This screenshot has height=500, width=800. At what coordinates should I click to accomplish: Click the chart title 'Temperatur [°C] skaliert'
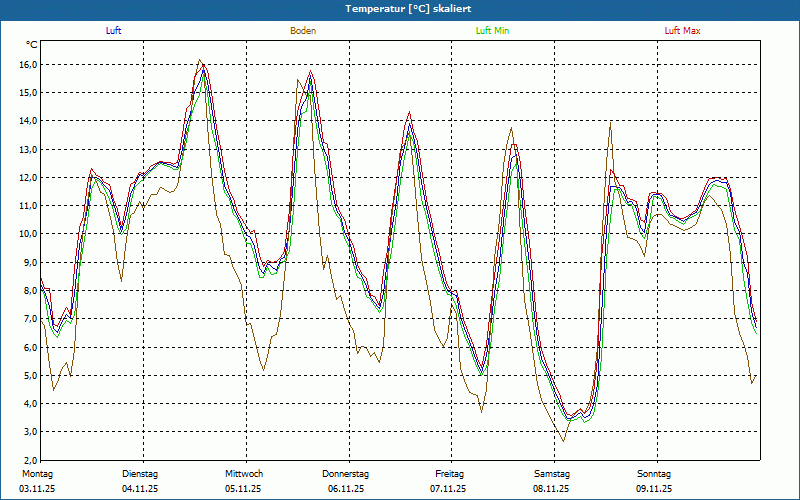point(400,9)
